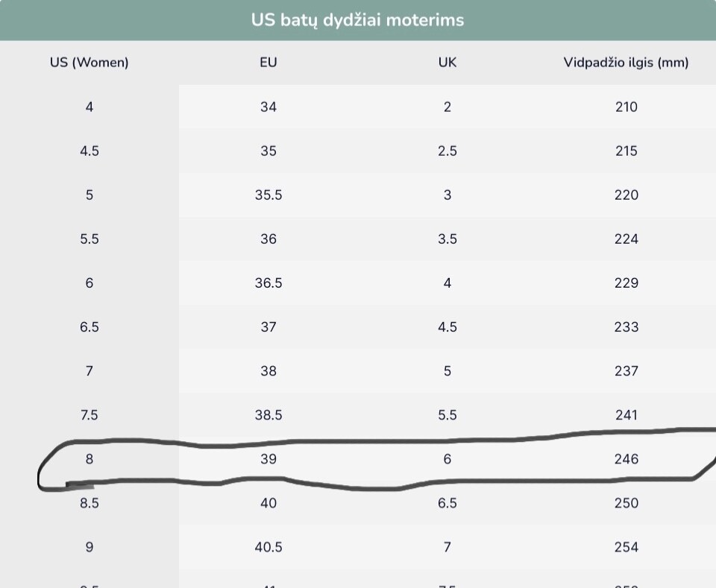The width and height of the screenshot is (716, 588).
Task: Click insole length 224 cell
Action: (626, 239)
